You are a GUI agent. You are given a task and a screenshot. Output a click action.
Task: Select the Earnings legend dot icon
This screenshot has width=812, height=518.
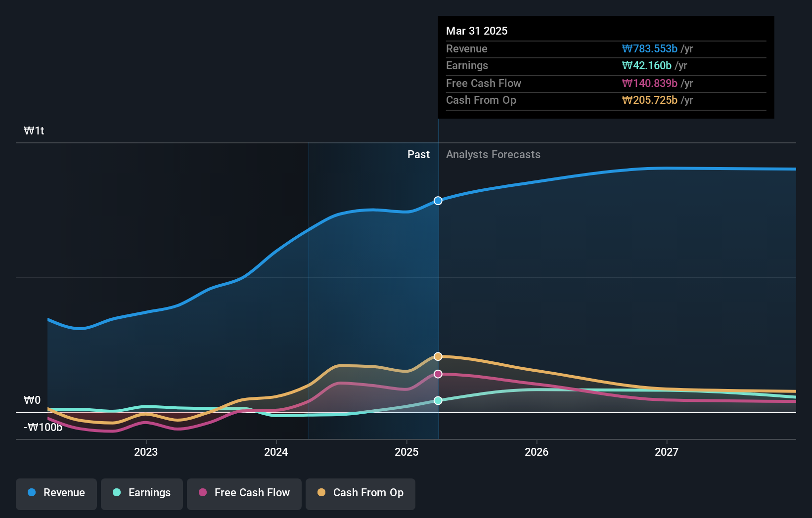116,493
